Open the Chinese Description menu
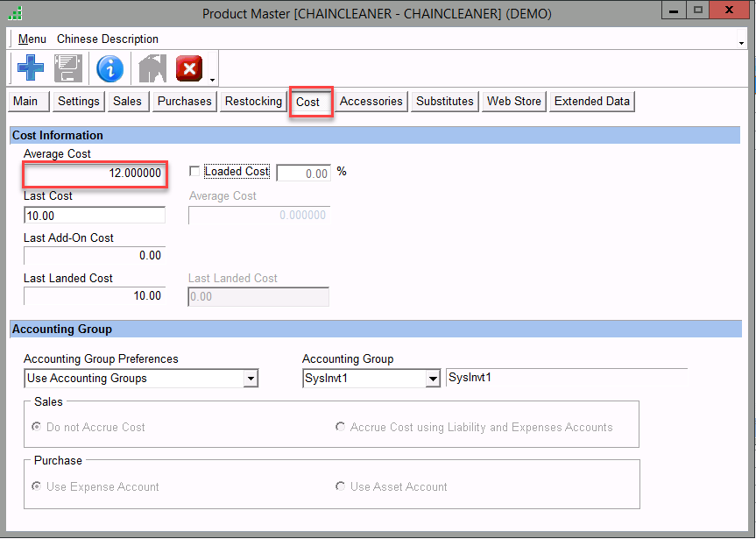This screenshot has width=756, height=539. click(x=108, y=39)
